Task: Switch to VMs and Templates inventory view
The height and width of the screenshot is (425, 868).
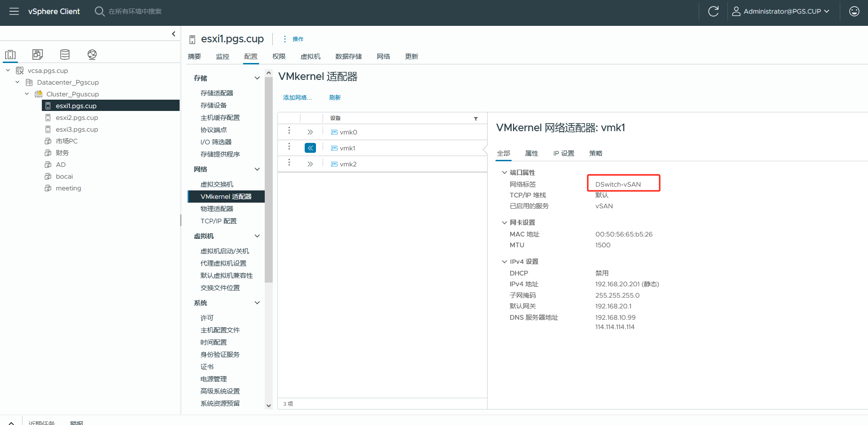Action: point(38,55)
